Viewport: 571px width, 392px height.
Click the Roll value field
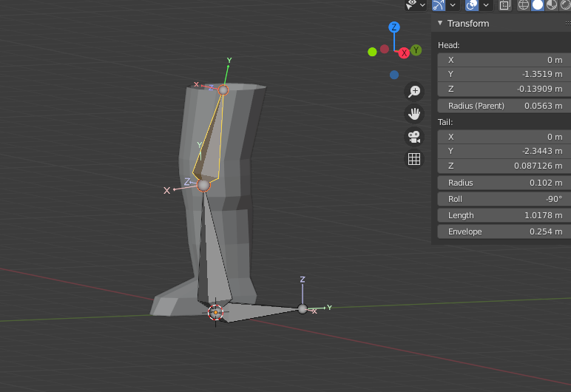(504, 199)
